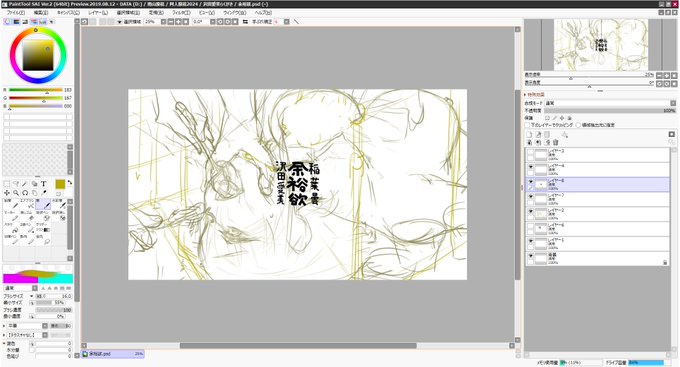Screen dimensions: 680x367
Task: Open the brush shape dropdown
Action: [45, 326]
